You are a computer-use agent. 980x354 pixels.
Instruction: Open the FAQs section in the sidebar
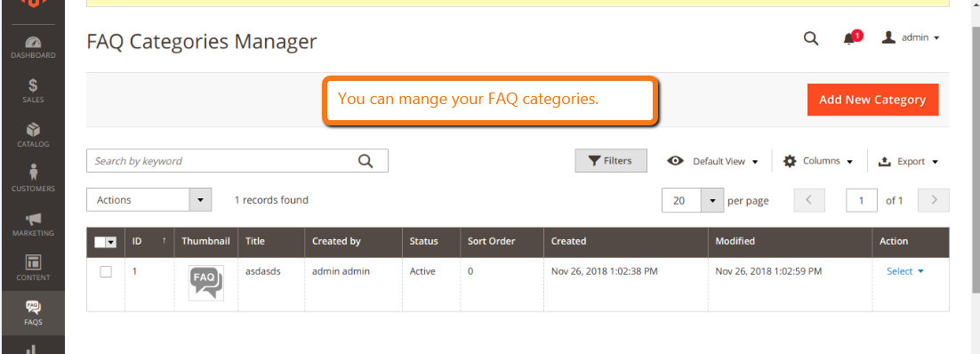[33, 313]
